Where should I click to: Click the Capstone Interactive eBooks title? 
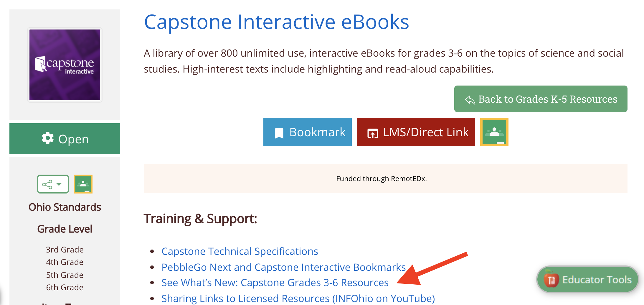tap(276, 22)
